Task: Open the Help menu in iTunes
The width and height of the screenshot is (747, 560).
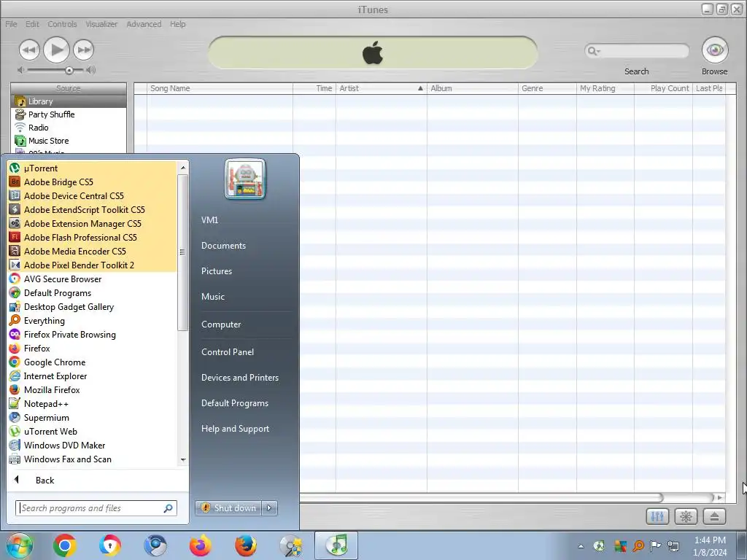Action: (x=178, y=24)
